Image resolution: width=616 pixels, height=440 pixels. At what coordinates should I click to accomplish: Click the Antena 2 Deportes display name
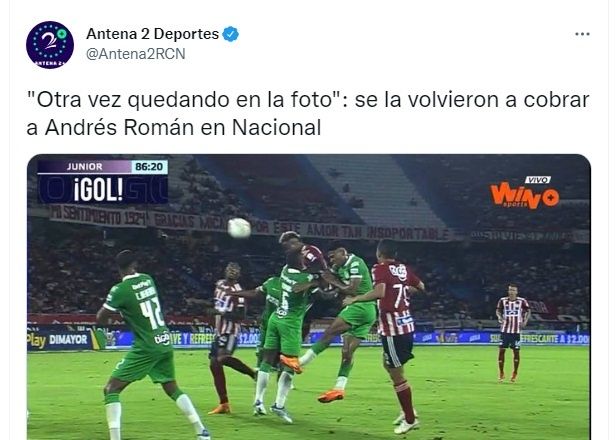click(152, 34)
